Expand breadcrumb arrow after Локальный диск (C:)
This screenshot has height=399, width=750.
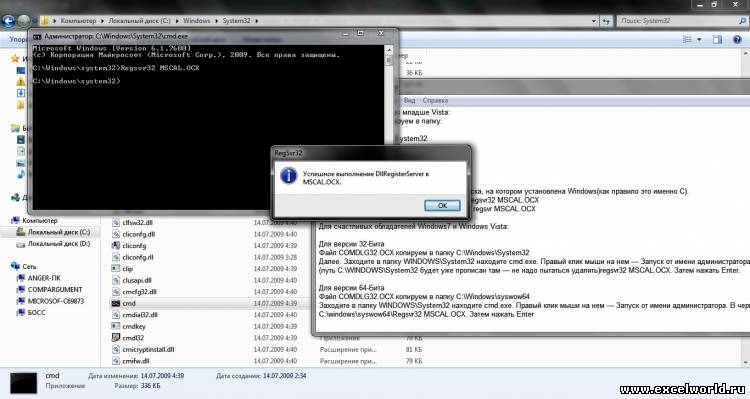coord(177,21)
